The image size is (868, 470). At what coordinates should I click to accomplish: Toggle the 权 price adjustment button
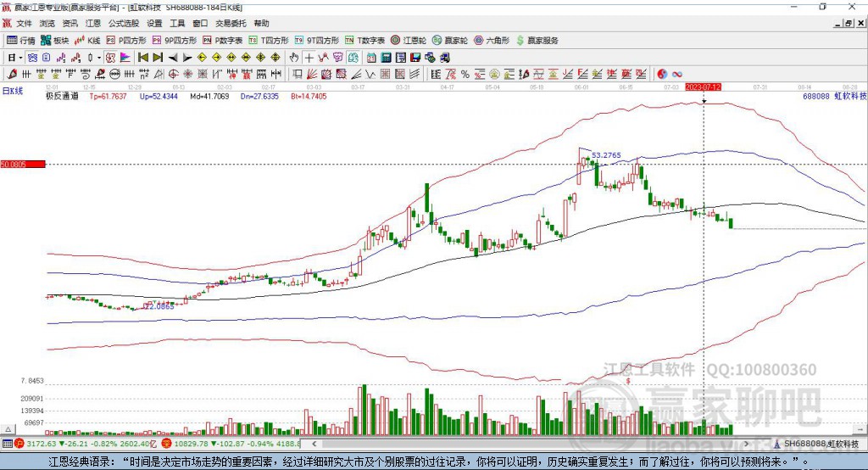point(110,58)
